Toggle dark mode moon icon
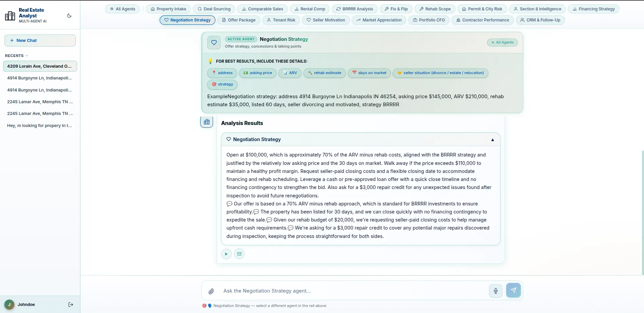 (69, 16)
